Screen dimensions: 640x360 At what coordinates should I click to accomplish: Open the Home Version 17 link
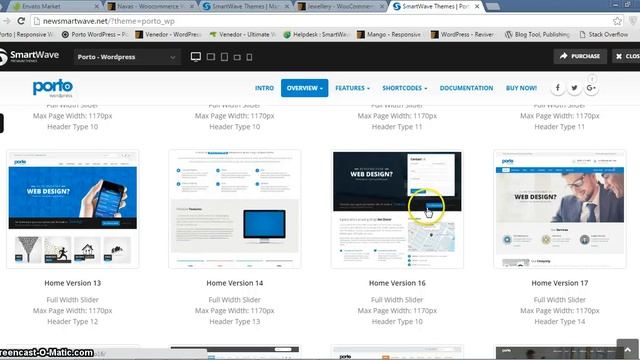click(560, 283)
